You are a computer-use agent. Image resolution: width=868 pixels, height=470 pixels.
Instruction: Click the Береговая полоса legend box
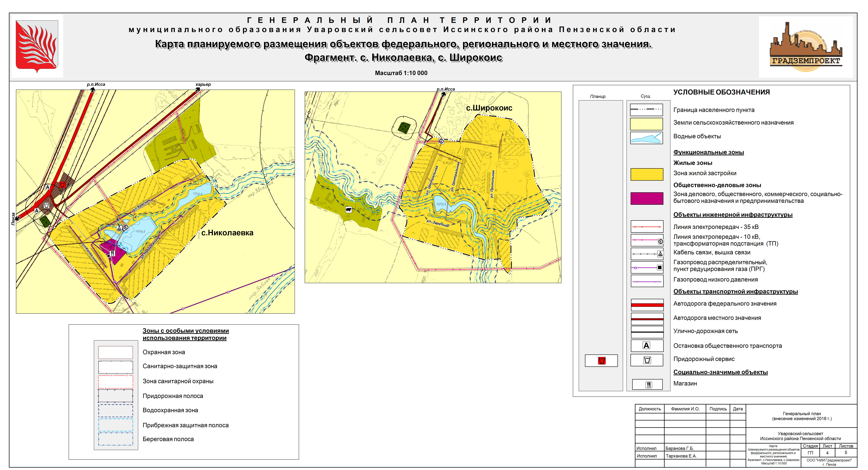[115, 439]
